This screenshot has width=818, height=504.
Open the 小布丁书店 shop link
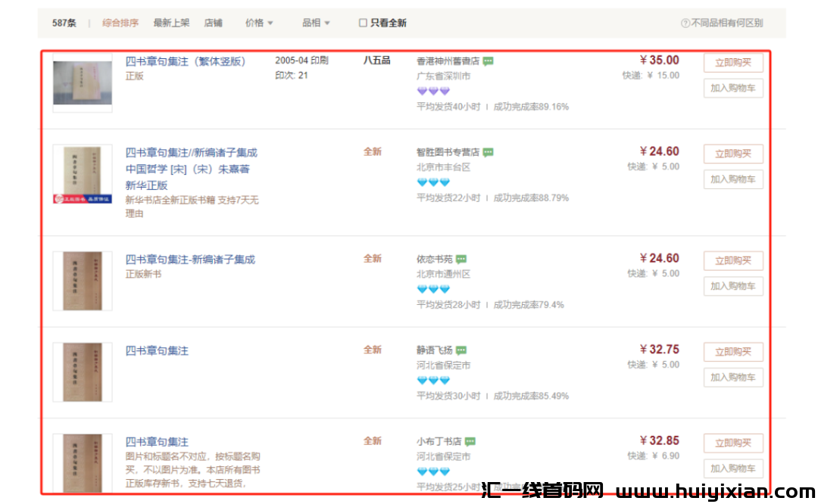[439, 441]
